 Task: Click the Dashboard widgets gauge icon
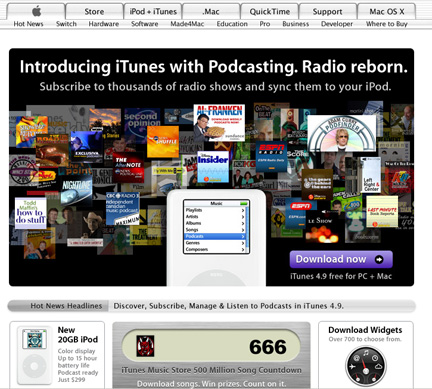point(366,367)
